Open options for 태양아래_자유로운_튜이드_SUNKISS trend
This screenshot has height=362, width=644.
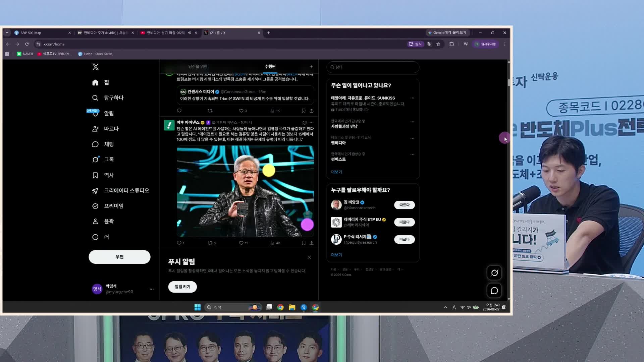tap(412, 98)
